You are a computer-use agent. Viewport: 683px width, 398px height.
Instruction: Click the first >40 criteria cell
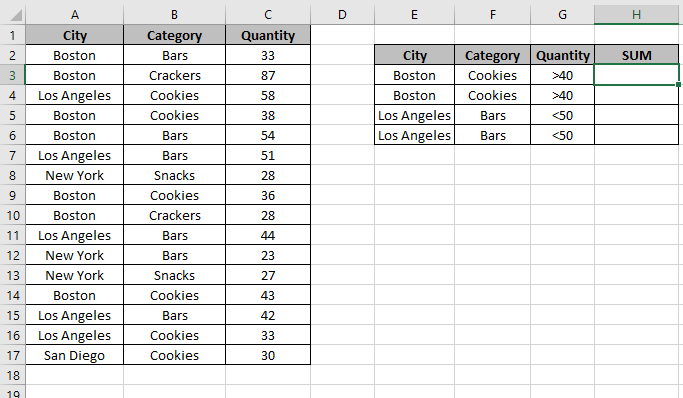[x=562, y=75]
